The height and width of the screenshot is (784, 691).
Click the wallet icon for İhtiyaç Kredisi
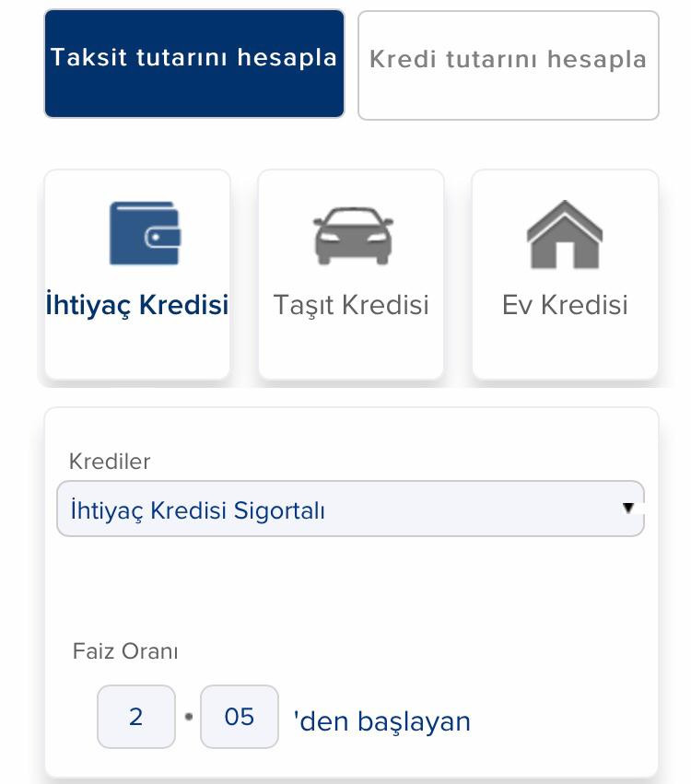(145, 235)
